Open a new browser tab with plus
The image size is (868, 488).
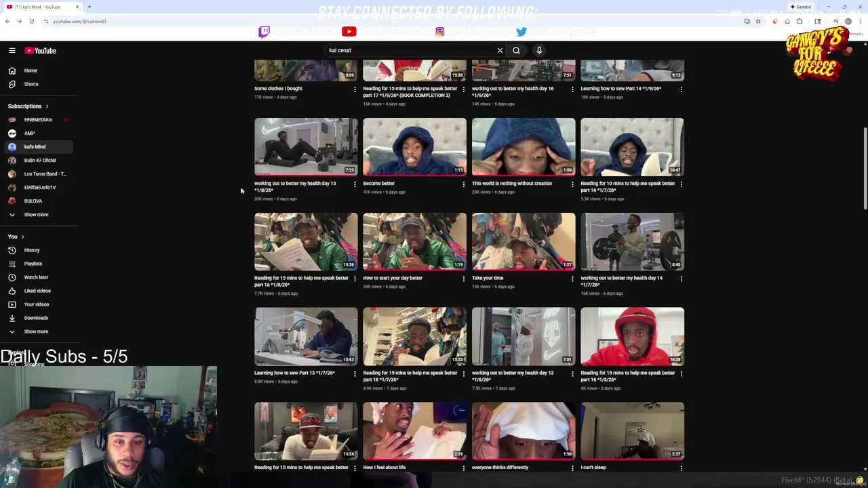click(89, 7)
